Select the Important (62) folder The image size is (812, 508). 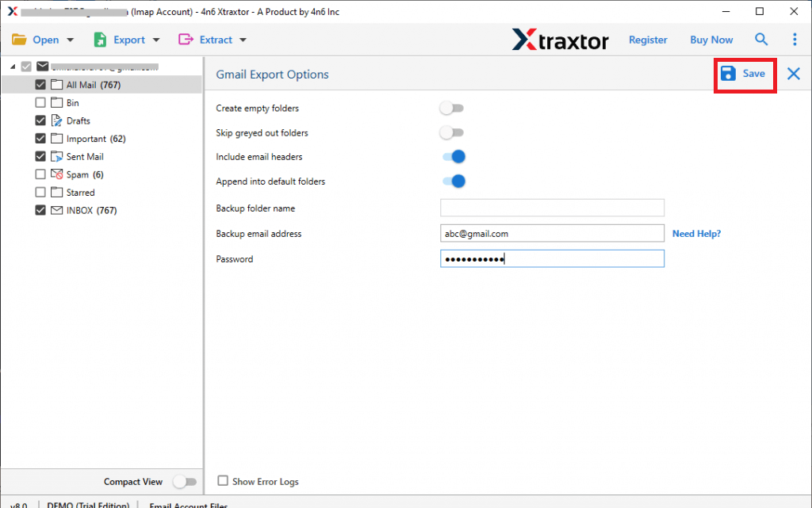pyautogui.click(x=96, y=139)
